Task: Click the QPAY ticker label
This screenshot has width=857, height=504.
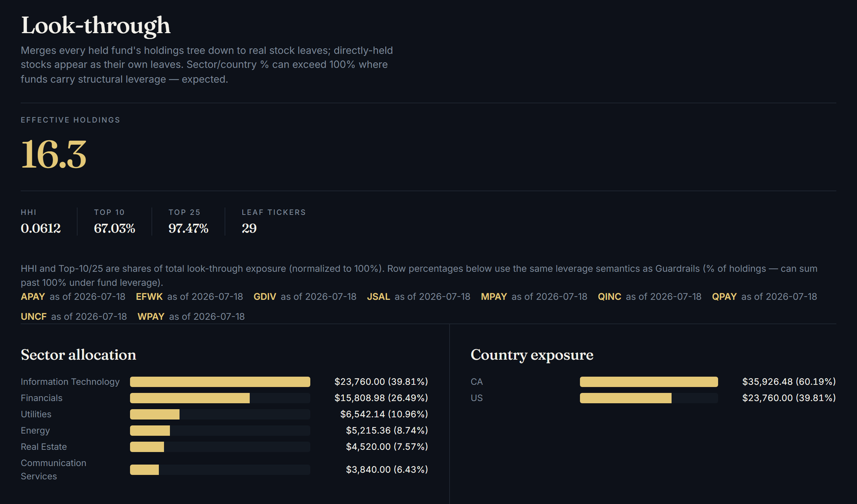Action: pyautogui.click(x=724, y=297)
